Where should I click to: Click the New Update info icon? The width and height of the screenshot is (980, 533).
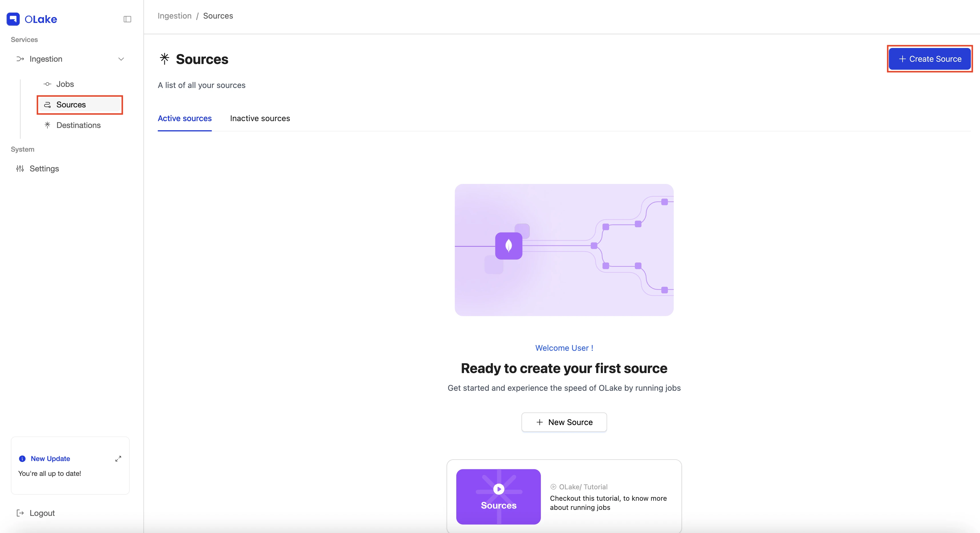click(22, 458)
